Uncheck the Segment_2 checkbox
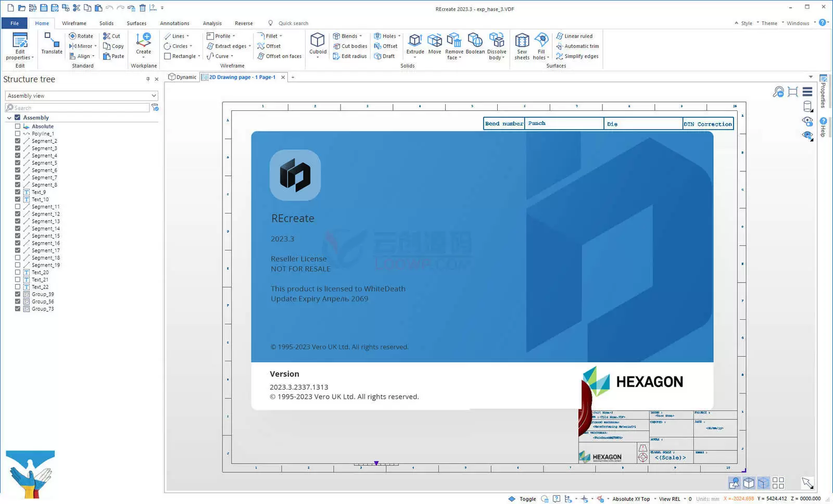This screenshot has height=504, width=833. click(x=18, y=141)
